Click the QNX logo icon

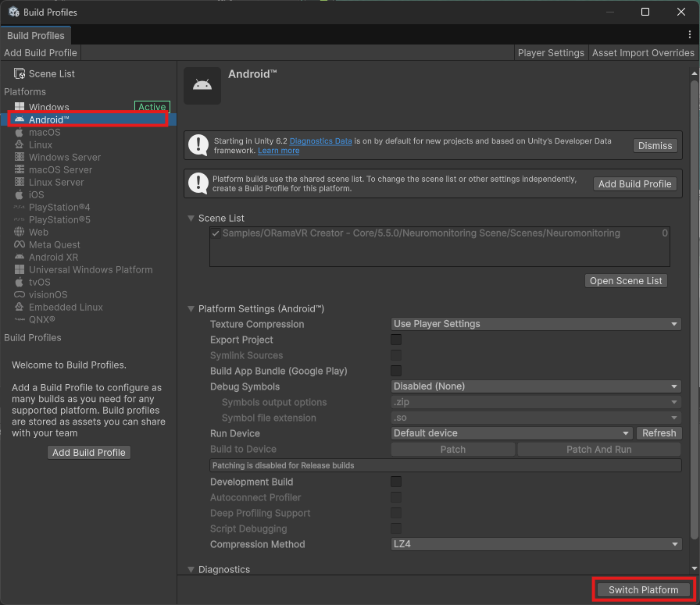20,319
